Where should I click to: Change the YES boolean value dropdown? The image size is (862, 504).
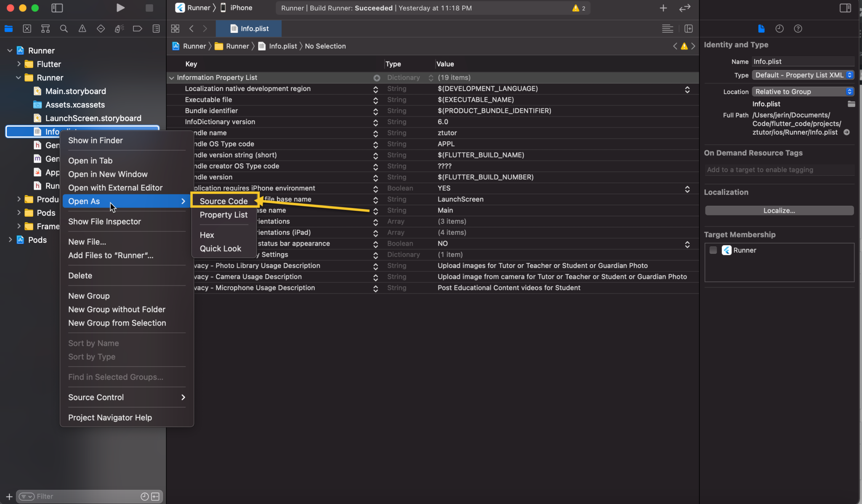click(687, 189)
